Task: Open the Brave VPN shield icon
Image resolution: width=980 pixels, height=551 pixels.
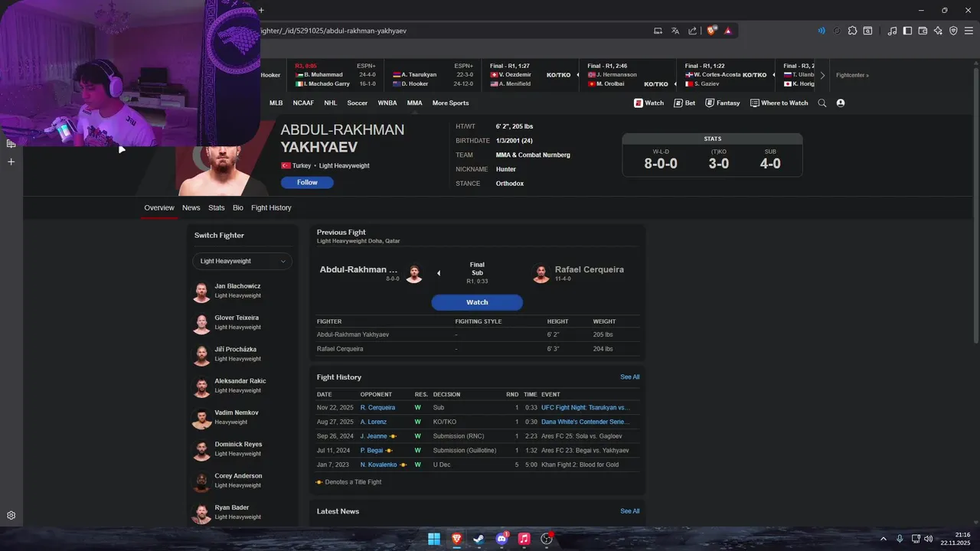Action: (953, 31)
